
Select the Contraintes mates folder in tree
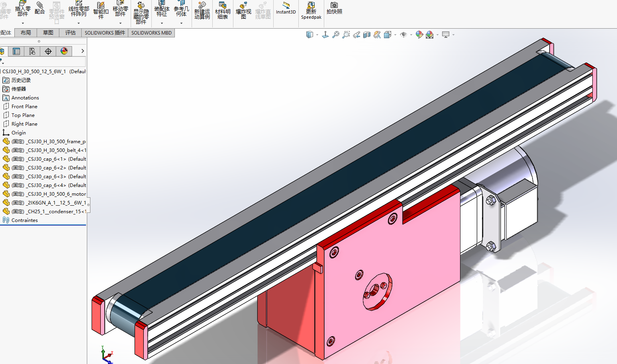25,220
